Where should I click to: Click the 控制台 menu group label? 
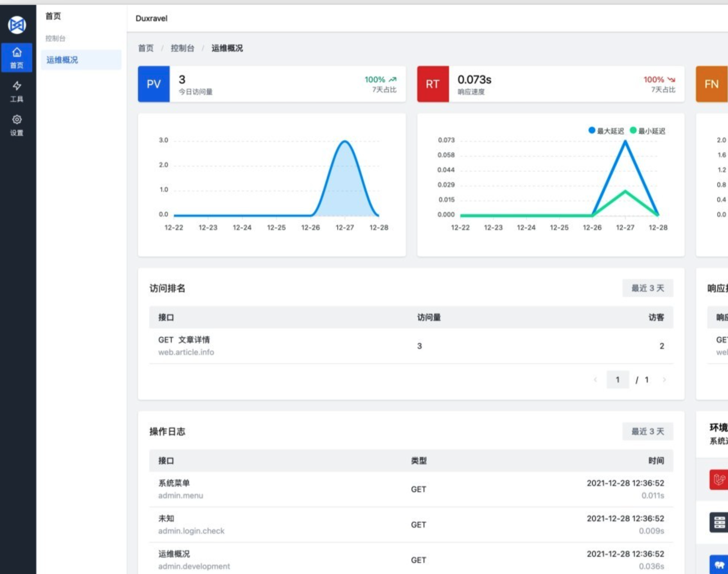[x=55, y=38]
